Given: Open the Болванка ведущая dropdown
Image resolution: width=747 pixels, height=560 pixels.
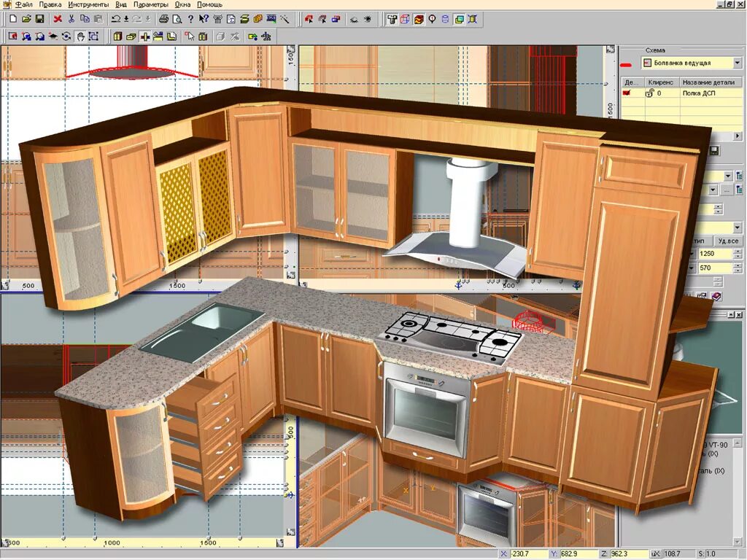Looking at the screenshot, I should 737,63.
